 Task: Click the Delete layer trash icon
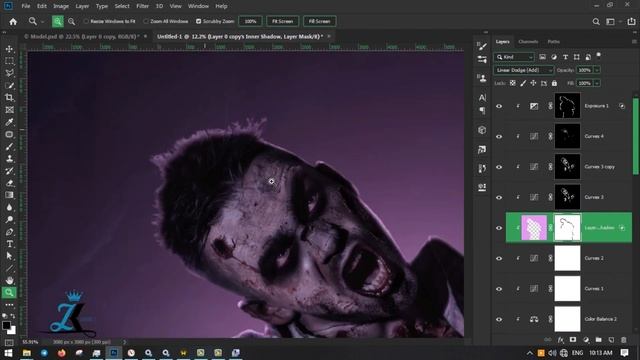coord(623,340)
